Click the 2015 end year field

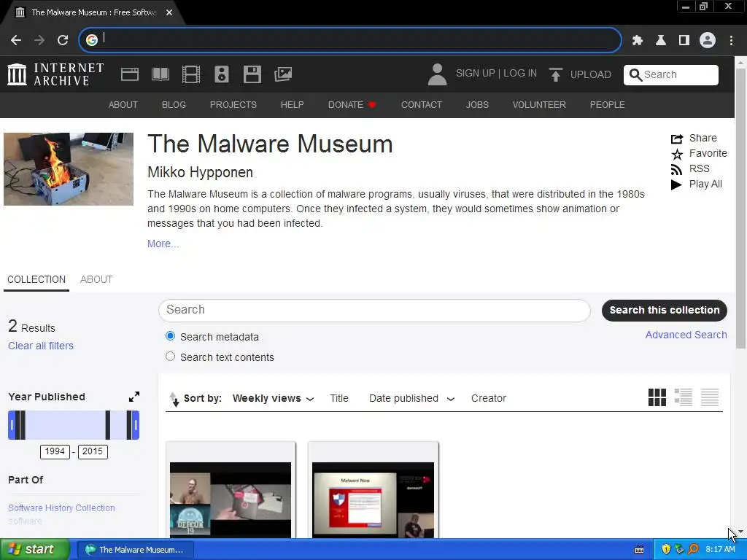(x=93, y=451)
